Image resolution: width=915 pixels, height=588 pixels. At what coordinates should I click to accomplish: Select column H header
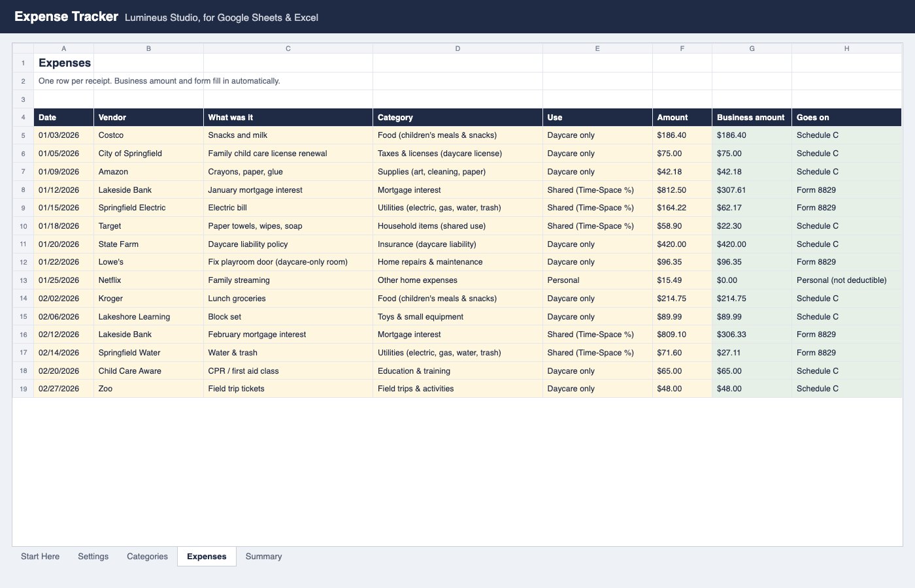click(846, 48)
